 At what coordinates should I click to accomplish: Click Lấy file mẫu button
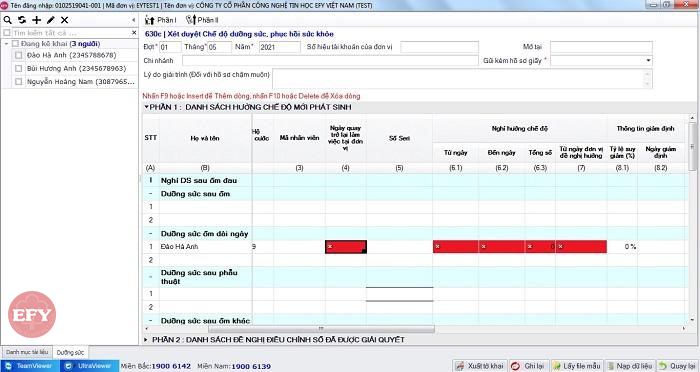[x=577, y=366]
